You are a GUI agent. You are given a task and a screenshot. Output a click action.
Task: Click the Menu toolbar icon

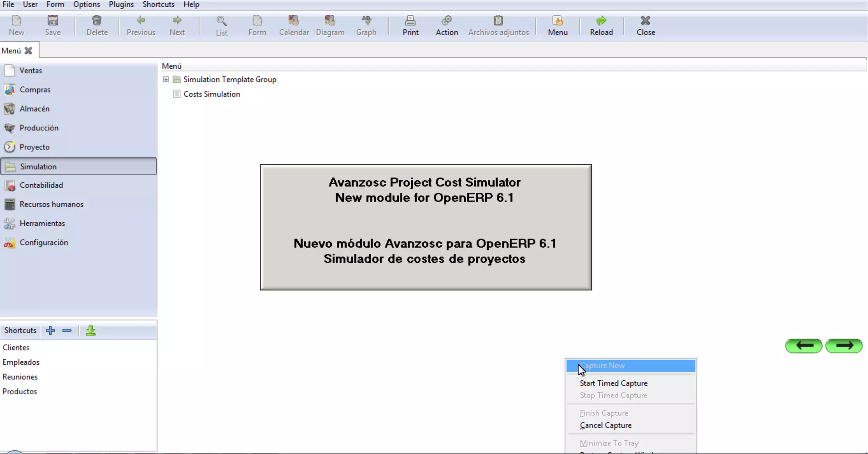pyautogui.click(x=558, y=25)
